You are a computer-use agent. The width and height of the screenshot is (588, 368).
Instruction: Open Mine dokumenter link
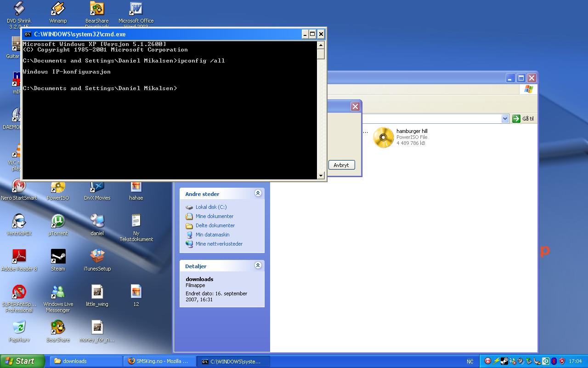tap(215, 216)
